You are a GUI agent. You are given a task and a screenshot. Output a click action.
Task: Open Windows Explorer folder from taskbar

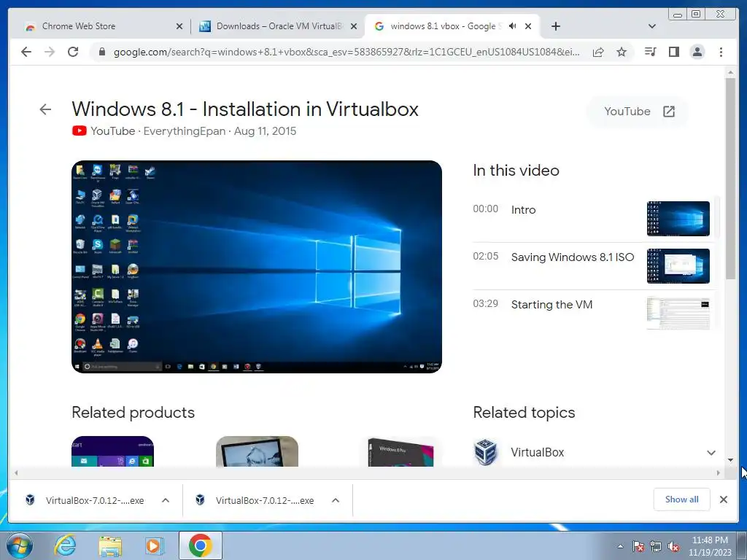(110, 545)
